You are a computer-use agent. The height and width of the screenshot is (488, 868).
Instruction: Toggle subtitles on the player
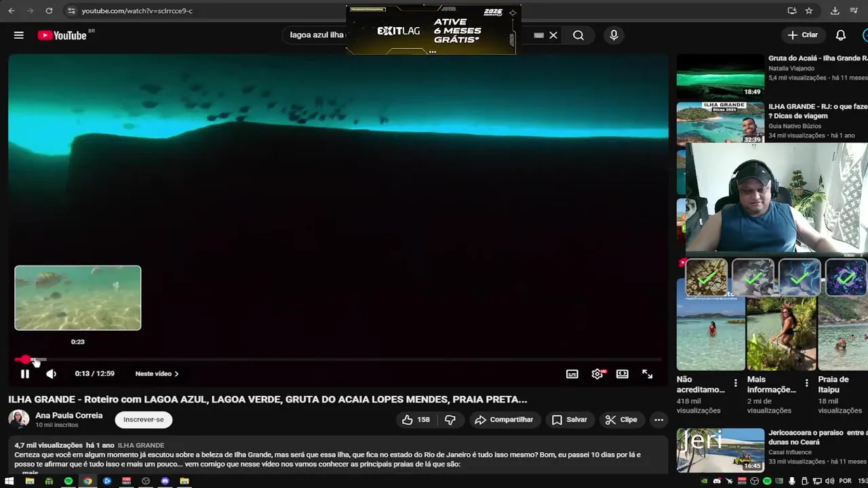(x=572, y=374)
